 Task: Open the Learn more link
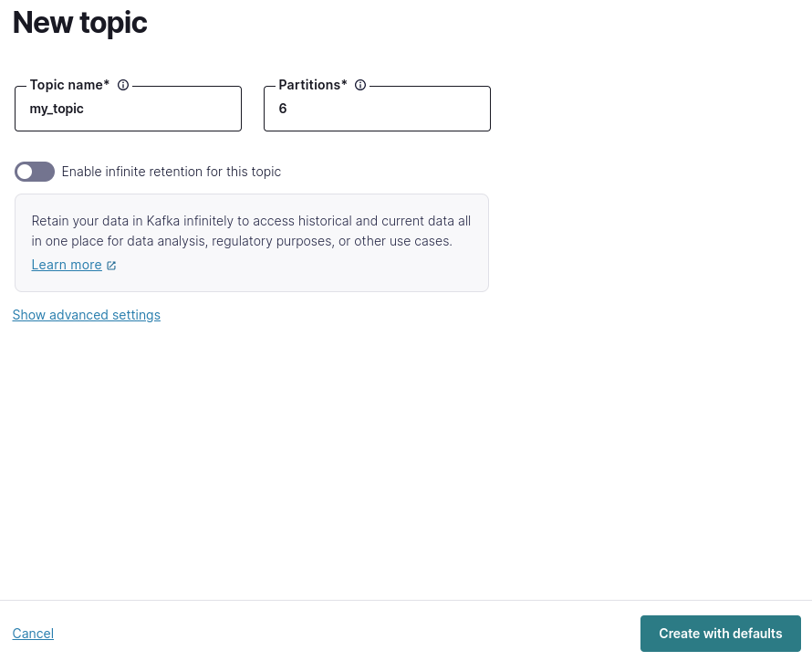pyautogui.click(x=67, y=265)
